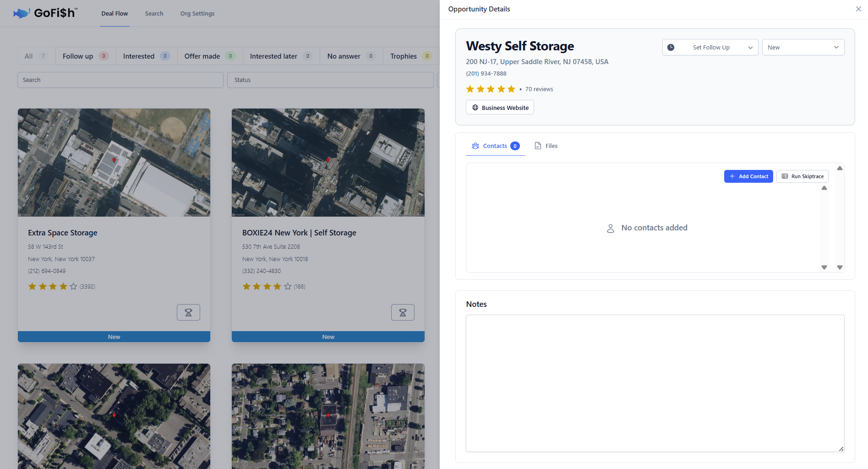868x469 pixels.
Task: Select the Interested later filter tab
Action: coord(281,56)
